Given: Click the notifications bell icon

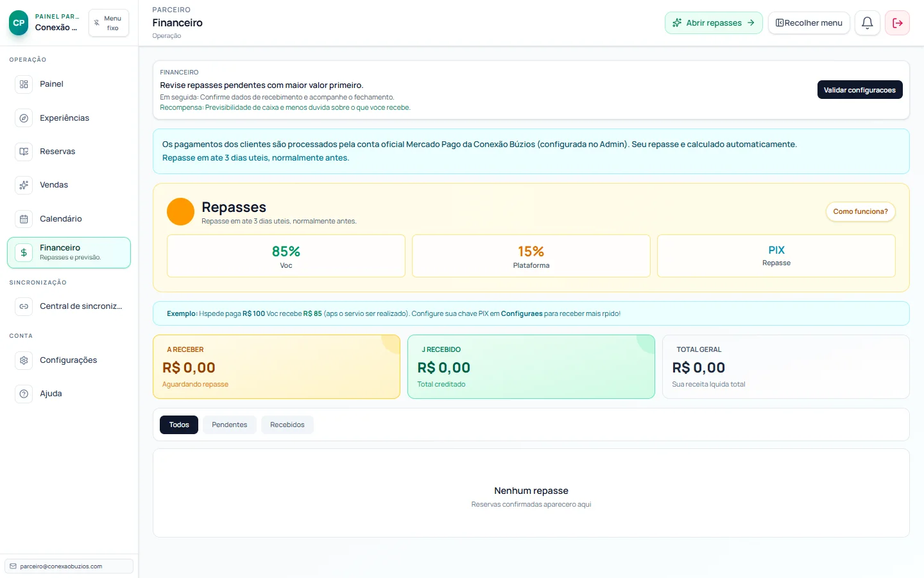Looking at the screenshot, I should [x=867, y=23].
